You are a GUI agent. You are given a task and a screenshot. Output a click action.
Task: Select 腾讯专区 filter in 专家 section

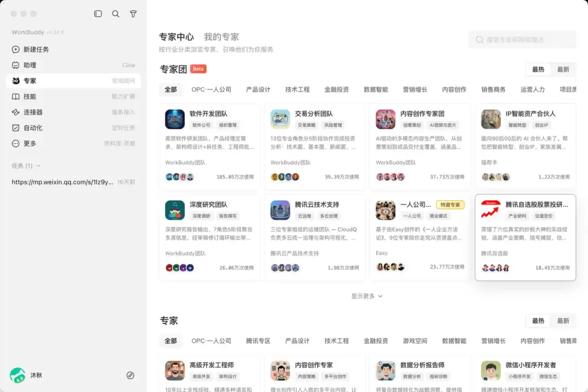(258, 341)
